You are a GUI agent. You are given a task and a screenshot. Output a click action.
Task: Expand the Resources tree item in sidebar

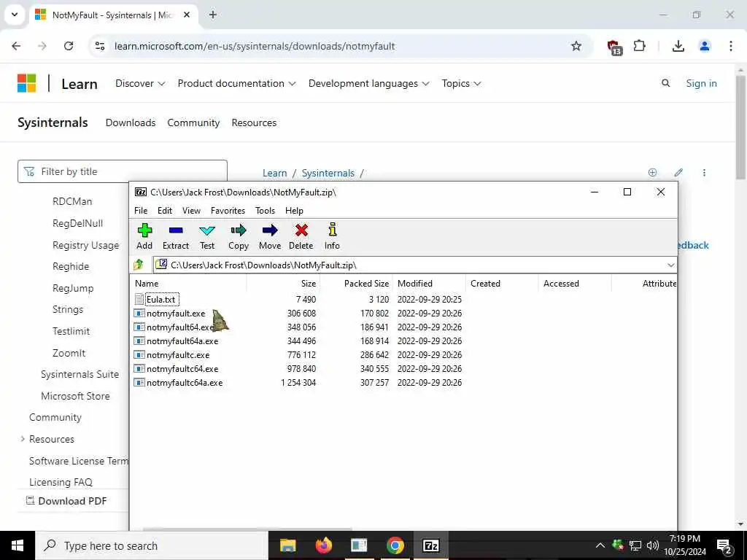coord(23,438)
